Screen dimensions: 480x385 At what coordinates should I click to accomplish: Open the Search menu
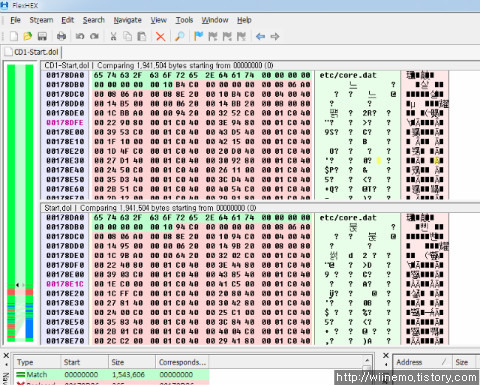click(94, 20)
